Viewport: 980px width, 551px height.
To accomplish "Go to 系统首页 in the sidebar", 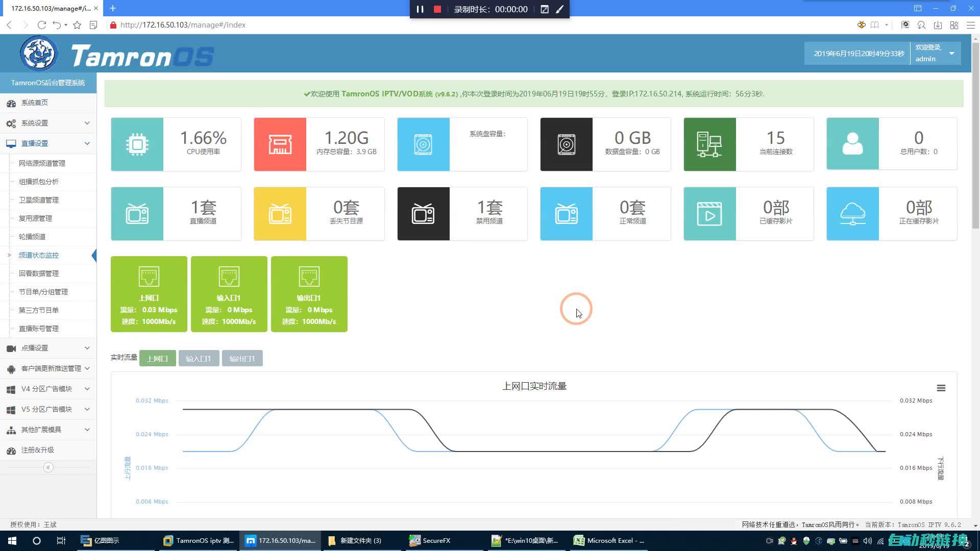I will click(x=48, y=103).
